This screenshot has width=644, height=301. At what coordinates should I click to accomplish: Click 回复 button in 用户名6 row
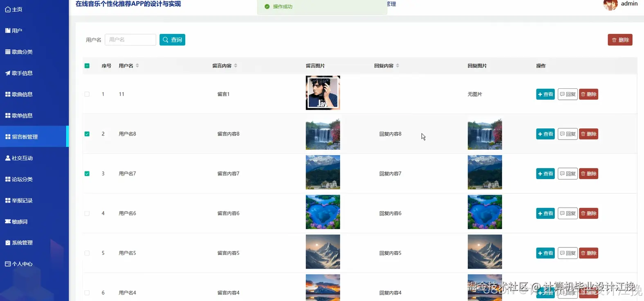(568, 213)
